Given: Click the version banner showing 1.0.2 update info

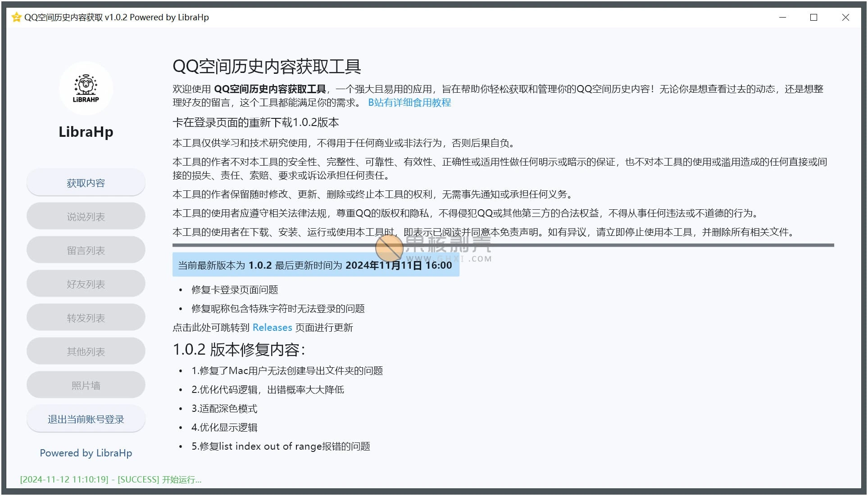Looking at the screenshot, I should point(315,265).
